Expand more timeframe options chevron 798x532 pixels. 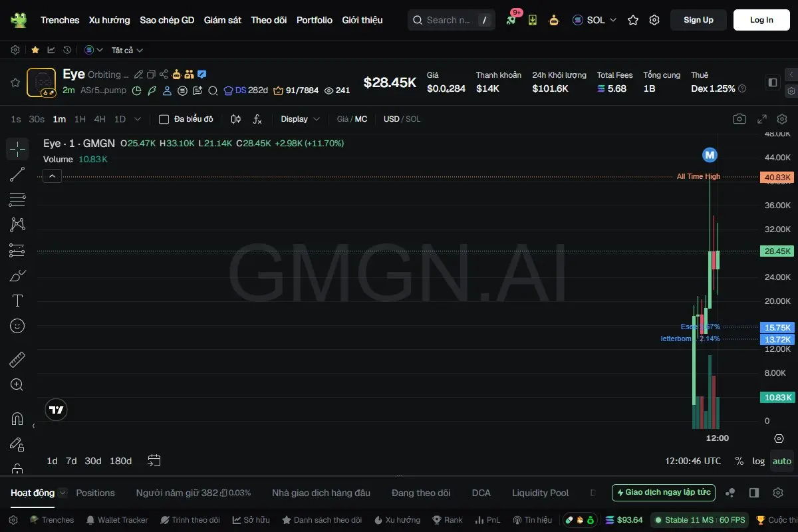pyautogui.click(x=138, y=119)
